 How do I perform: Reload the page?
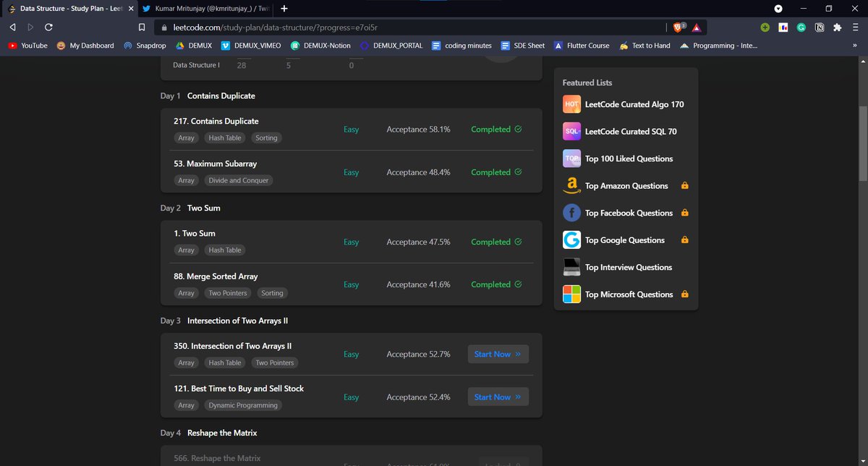[x=48, y=27]
